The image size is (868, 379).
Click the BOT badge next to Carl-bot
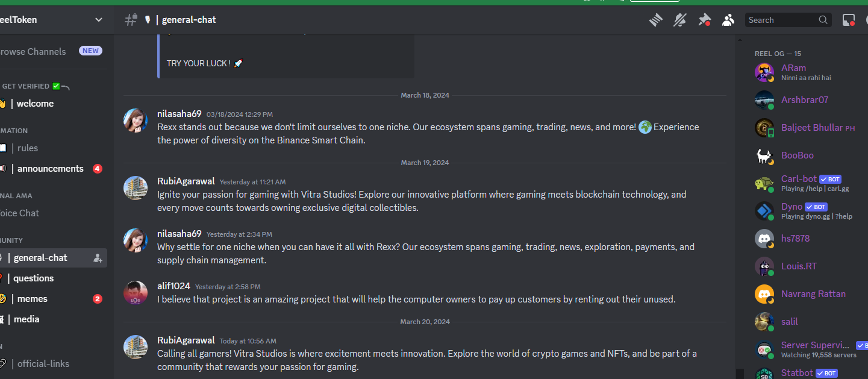[831, 180]
